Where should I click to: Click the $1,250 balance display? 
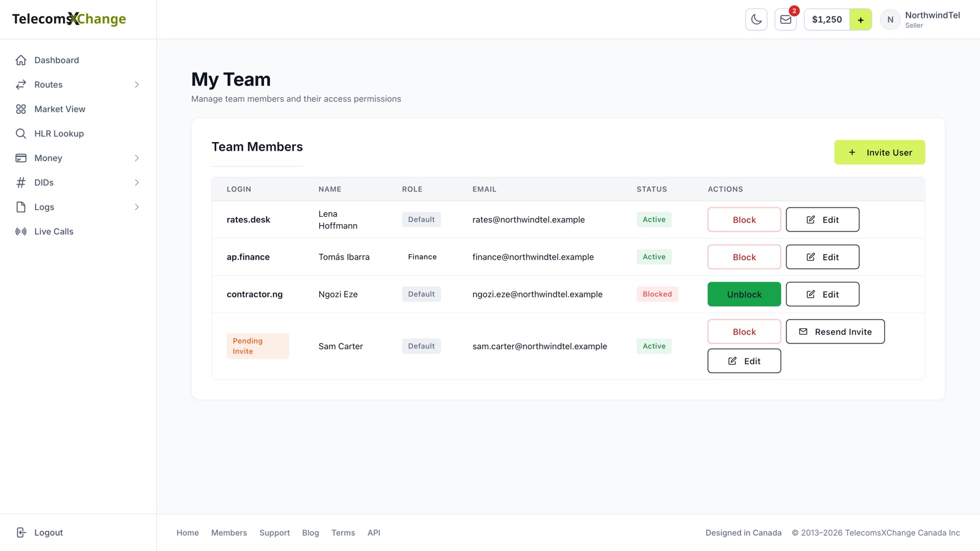[x=827, y=20]
